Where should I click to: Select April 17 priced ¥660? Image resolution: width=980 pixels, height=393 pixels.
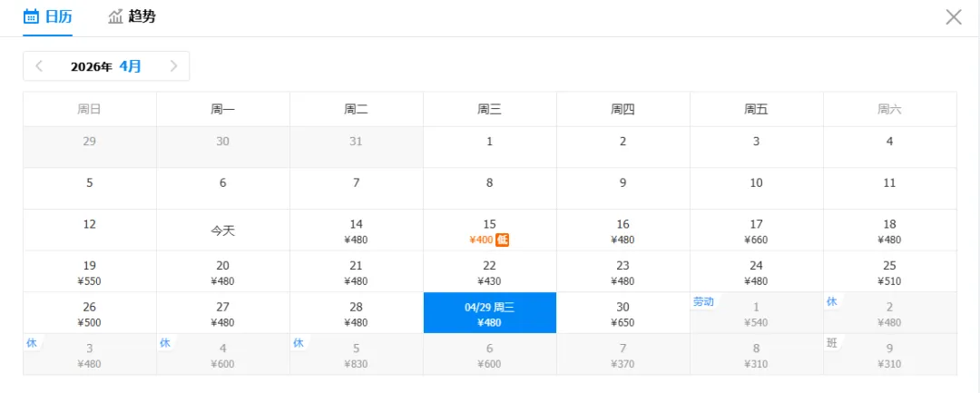click(756, 230)
